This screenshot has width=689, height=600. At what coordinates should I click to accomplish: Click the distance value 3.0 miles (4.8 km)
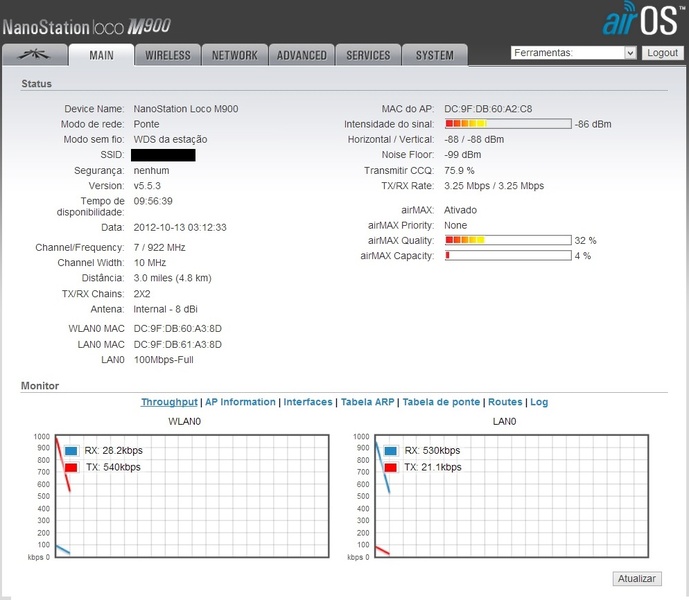tap(173, 278)
